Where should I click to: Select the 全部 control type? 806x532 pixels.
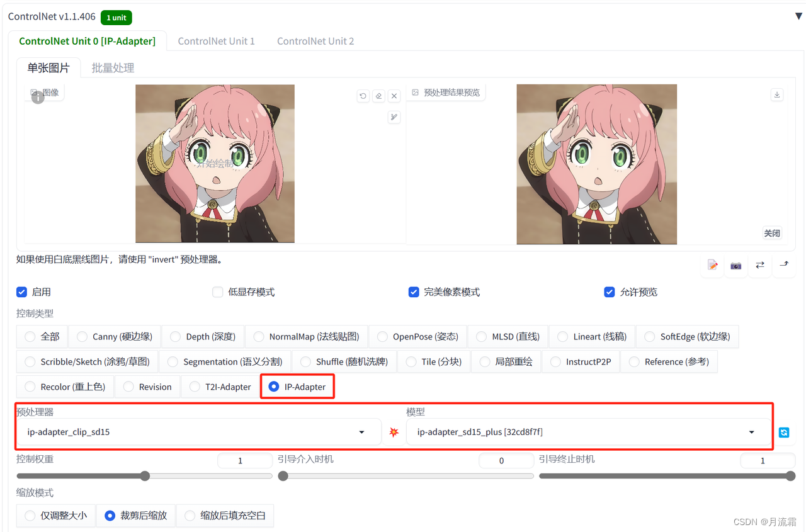42,337
